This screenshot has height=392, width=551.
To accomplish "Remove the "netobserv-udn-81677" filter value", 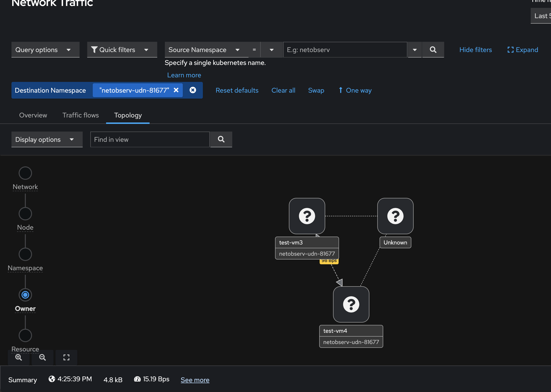I will (176, 90).
